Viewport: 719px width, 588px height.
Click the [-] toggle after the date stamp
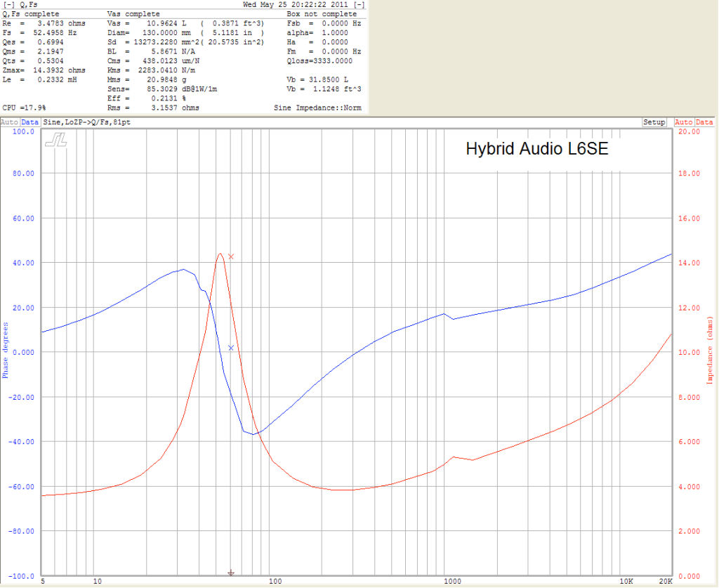[x=359, y=5]
